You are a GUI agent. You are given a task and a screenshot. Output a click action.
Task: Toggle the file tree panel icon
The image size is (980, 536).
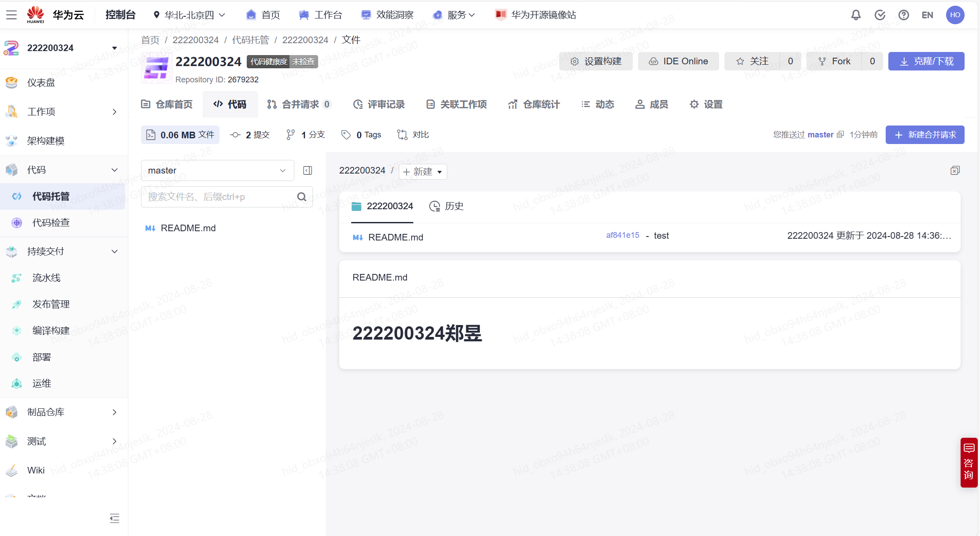point(308,170)
